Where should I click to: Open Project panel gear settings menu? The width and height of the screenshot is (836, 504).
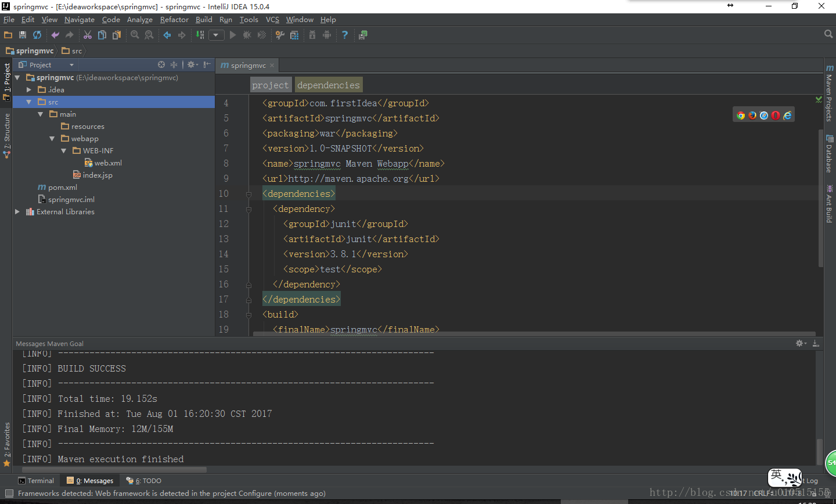(192, 64)
